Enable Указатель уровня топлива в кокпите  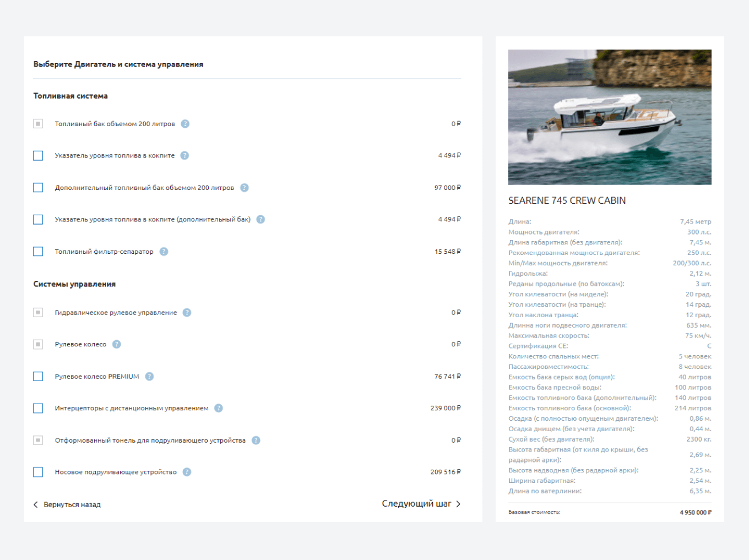coord(37,155)
